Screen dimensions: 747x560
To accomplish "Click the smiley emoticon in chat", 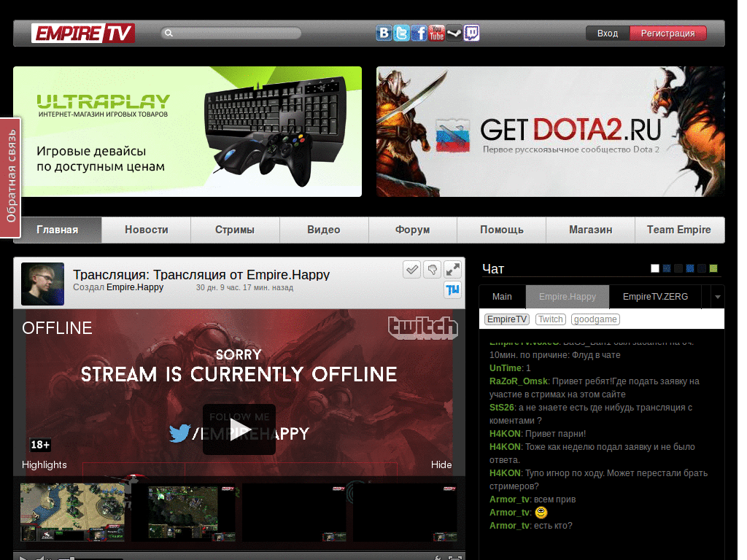I will click(541, 513).
